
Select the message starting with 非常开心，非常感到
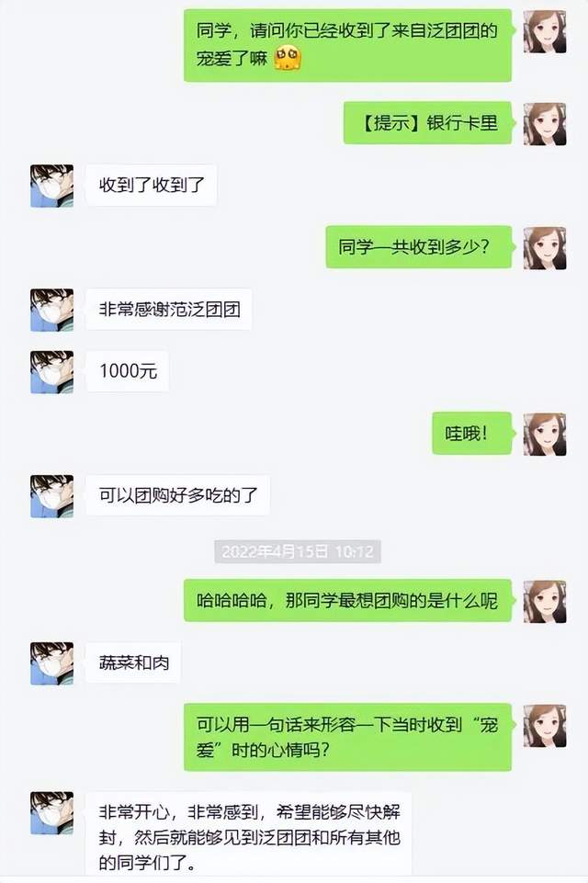coord(248,836)
